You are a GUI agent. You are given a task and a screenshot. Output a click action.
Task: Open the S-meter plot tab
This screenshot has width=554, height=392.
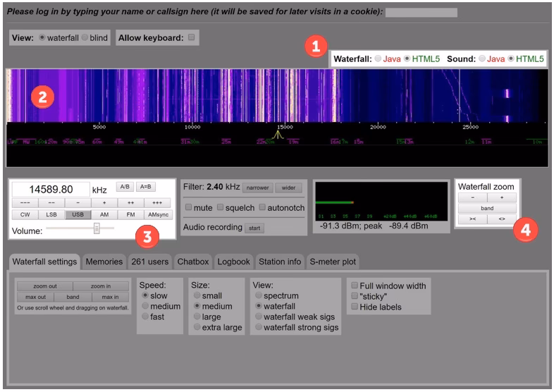click(333, 262)
